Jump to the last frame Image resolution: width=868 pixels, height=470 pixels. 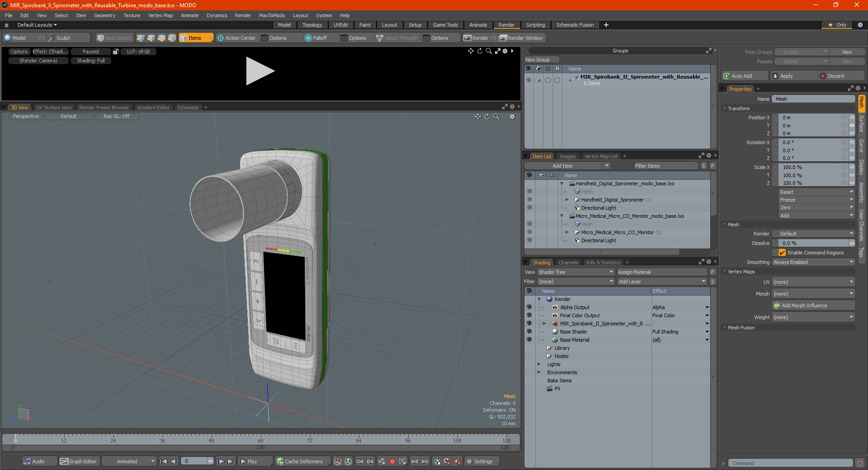pyautogui.click(x=231, y=461)
